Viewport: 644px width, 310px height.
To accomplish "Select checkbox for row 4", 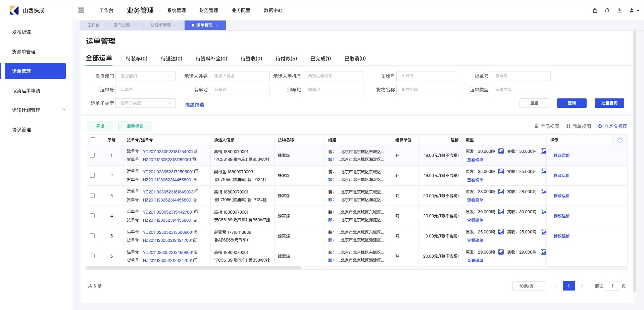I will (x=92, y=216).
